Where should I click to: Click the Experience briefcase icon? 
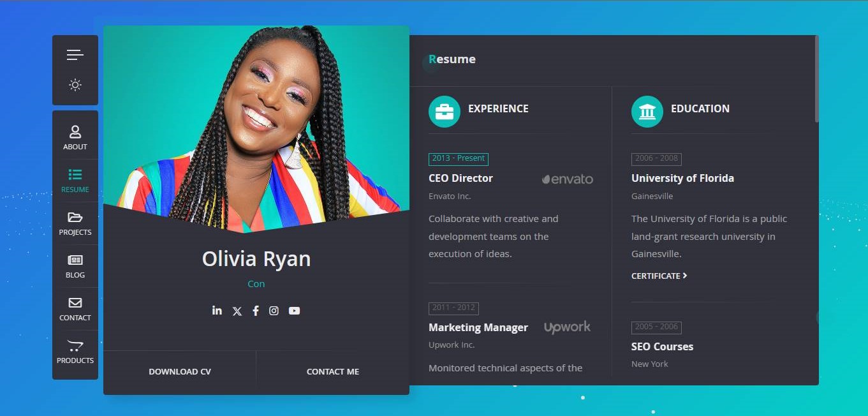pos(445,112)
